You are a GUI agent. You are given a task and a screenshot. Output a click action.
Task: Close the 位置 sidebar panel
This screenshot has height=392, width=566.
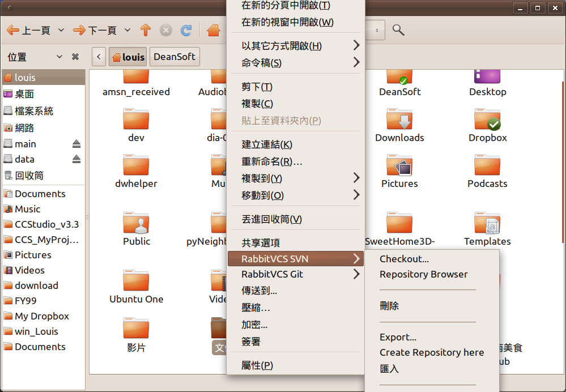[75, 57]
